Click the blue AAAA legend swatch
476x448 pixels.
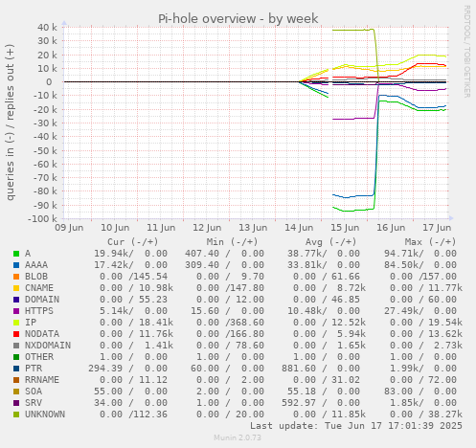[16, 265]
